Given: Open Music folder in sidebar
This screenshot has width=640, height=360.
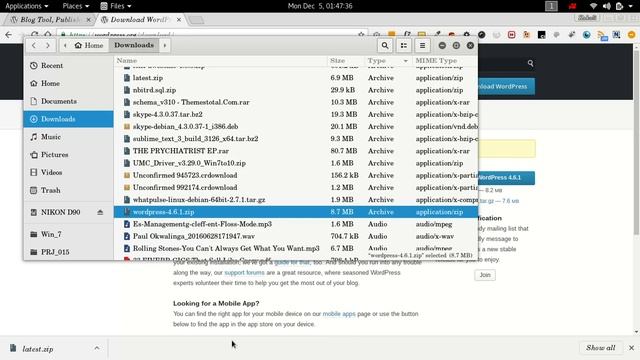Looking at the screenshot, I should pyautogui.click(x=68, y=137).
